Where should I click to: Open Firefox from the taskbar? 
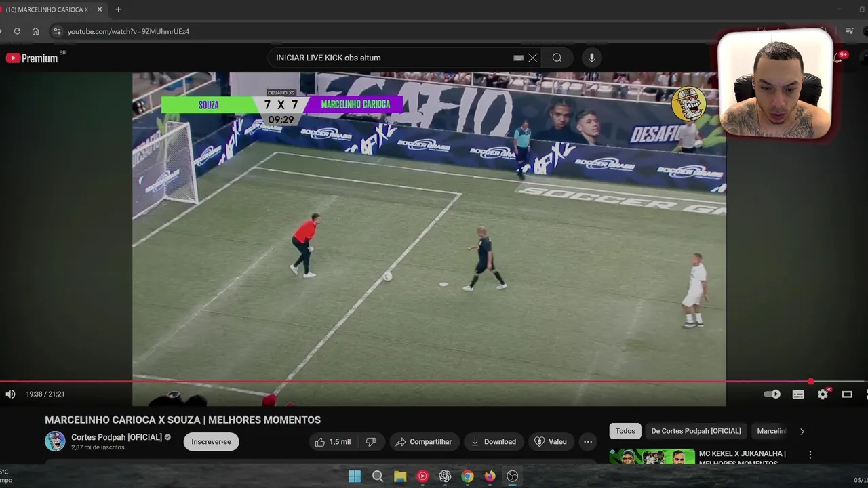(x=490, y=476)
